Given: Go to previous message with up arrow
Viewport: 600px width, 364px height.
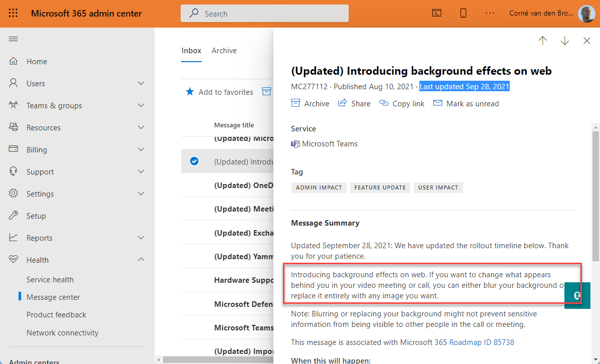Looking at the screenshot, I should point(543,41).
